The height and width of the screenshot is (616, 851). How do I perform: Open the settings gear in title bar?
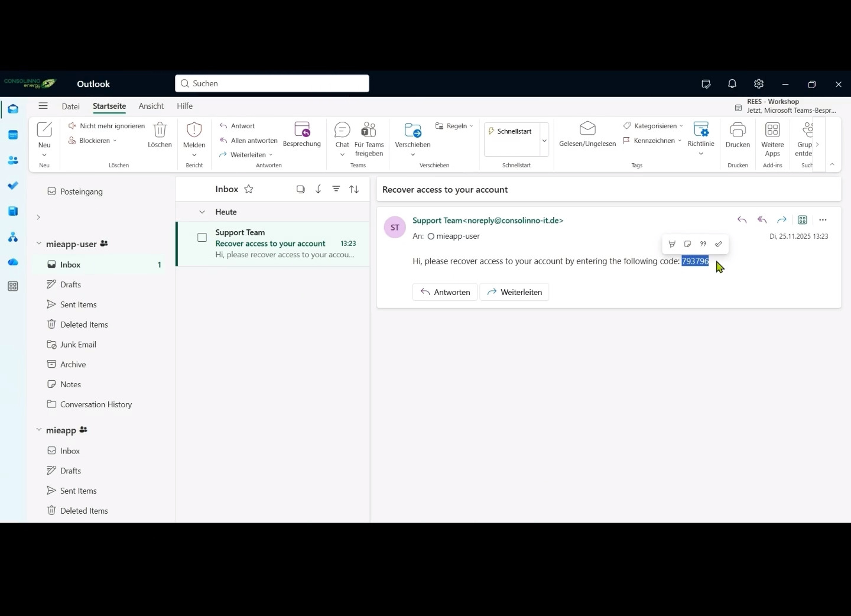pos(759,84)
